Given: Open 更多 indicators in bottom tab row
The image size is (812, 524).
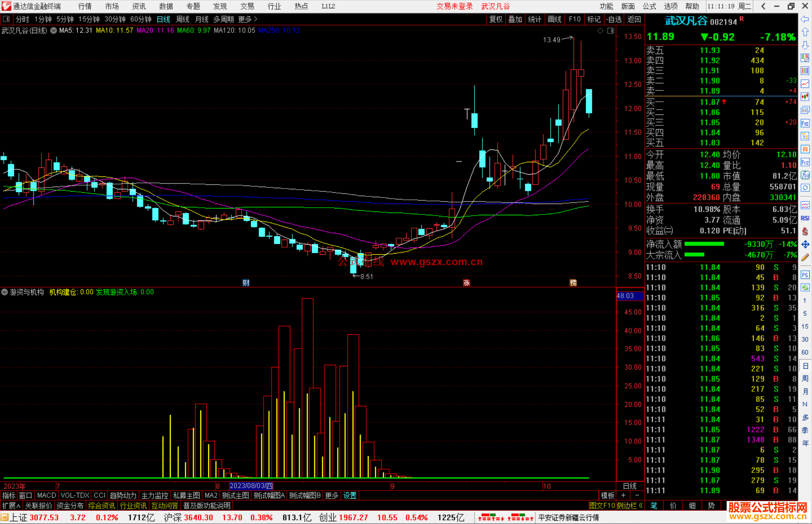Looking at the screenshot, I should pyautogui.click(x=332, y=495).
